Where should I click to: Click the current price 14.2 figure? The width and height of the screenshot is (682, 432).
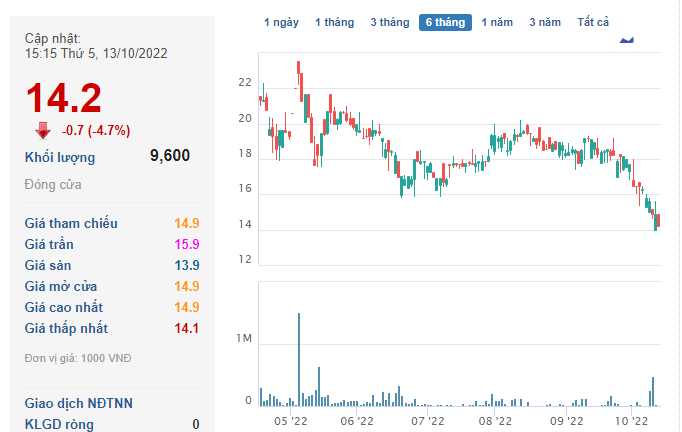(x=63, y=98)
